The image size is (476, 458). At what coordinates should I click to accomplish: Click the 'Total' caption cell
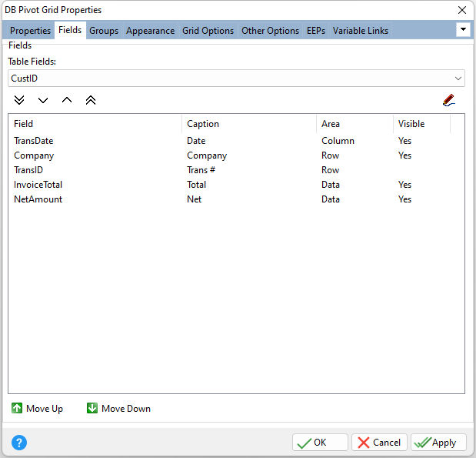pyautogui.click(x=196, y=185)
